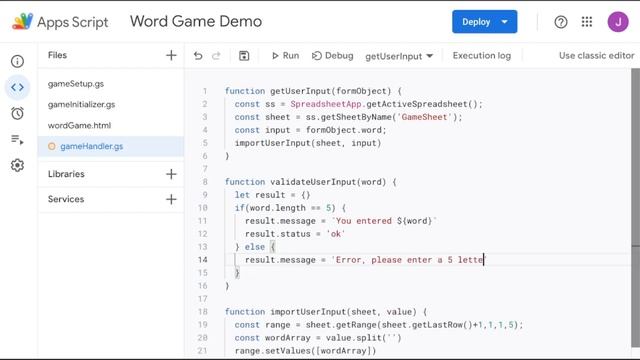Click the Services section label
This screenshot has height=360, width=640.
pyautogui.click(x=66, y=199)
